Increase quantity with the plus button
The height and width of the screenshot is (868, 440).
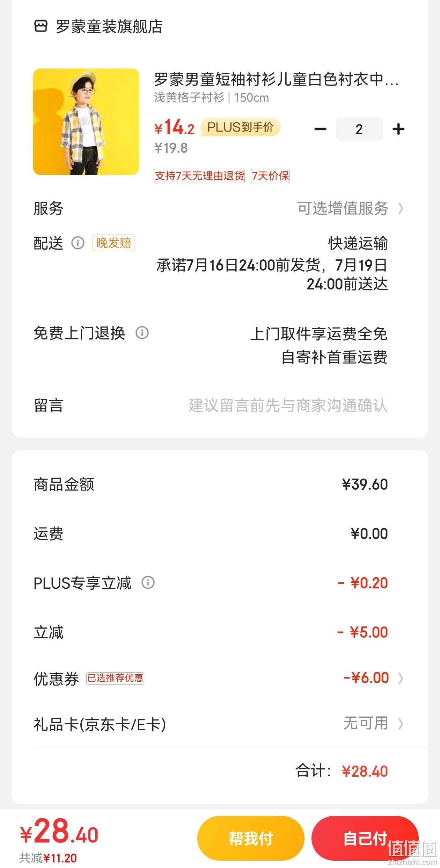(x=398, y=129)
